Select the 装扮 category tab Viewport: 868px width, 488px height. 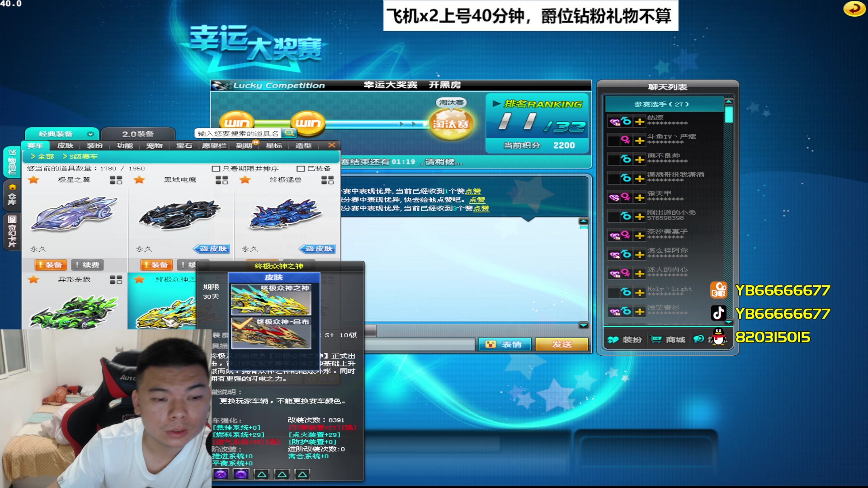point(95,145)
